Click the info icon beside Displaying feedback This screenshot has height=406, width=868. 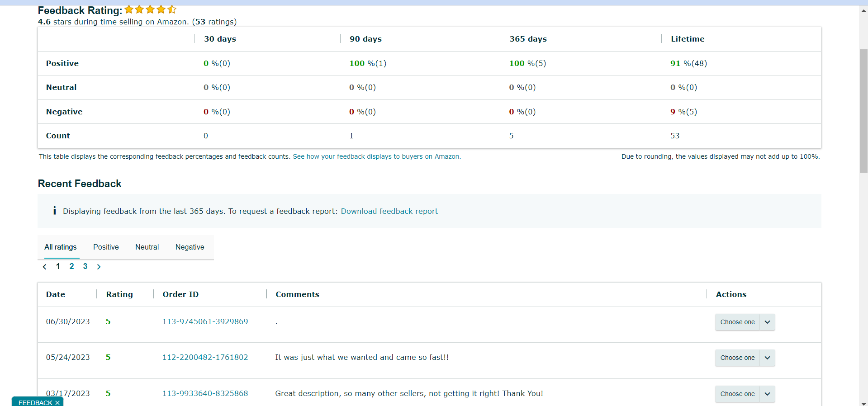(55, 211)
